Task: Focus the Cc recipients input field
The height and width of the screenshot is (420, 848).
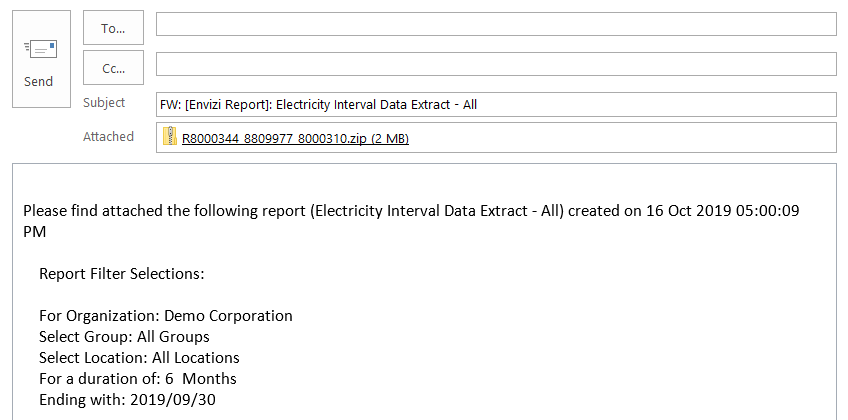Action: tap(496, 64)
